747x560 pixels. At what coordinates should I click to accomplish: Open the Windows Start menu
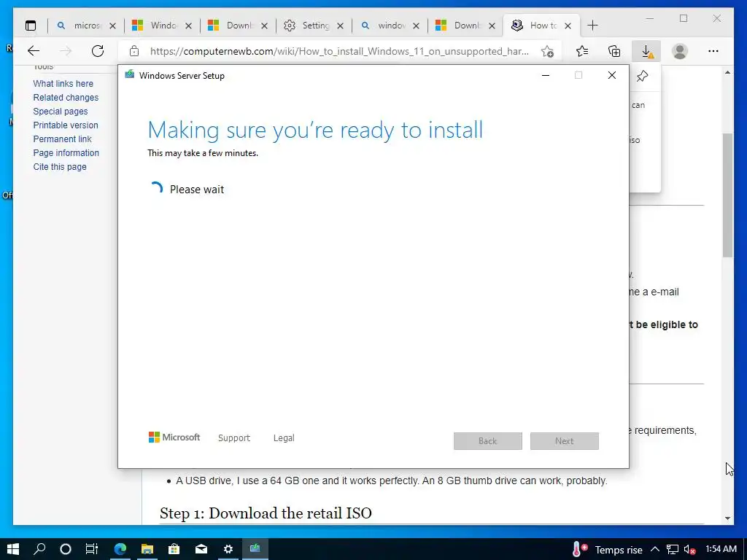click(x=13, y=549)
